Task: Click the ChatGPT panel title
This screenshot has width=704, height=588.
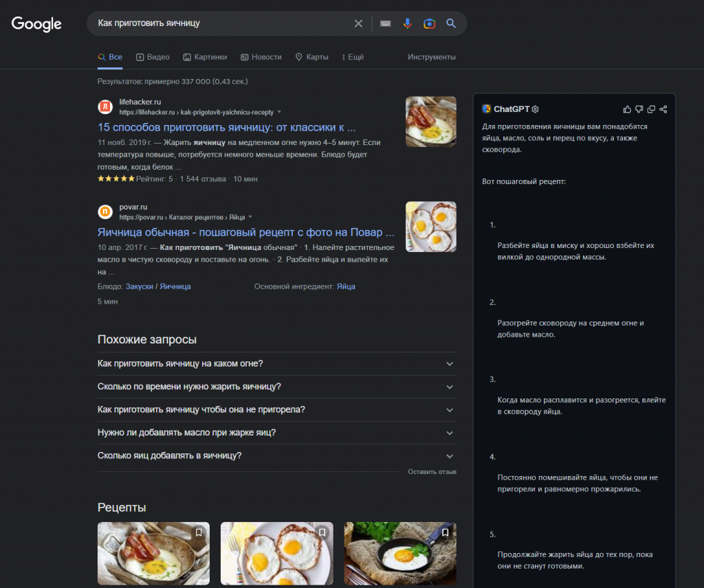Action: click(511, 109)
